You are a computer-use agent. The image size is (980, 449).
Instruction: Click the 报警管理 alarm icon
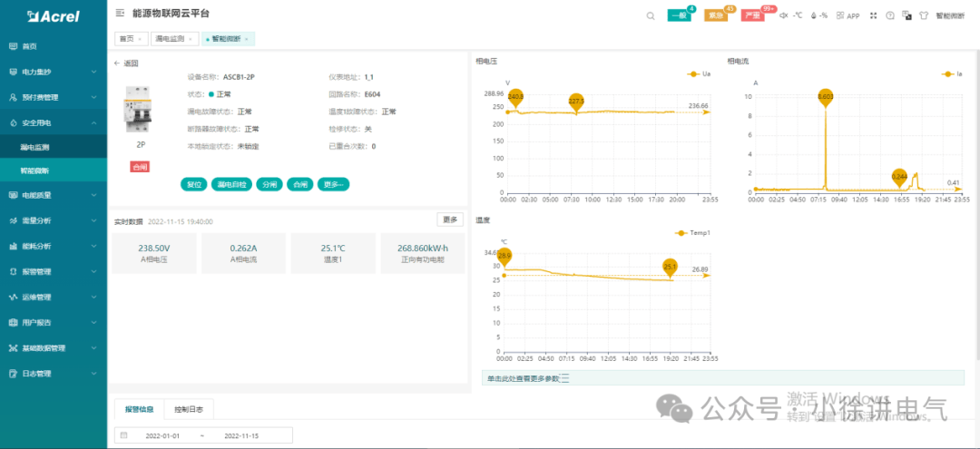(13, 271)
